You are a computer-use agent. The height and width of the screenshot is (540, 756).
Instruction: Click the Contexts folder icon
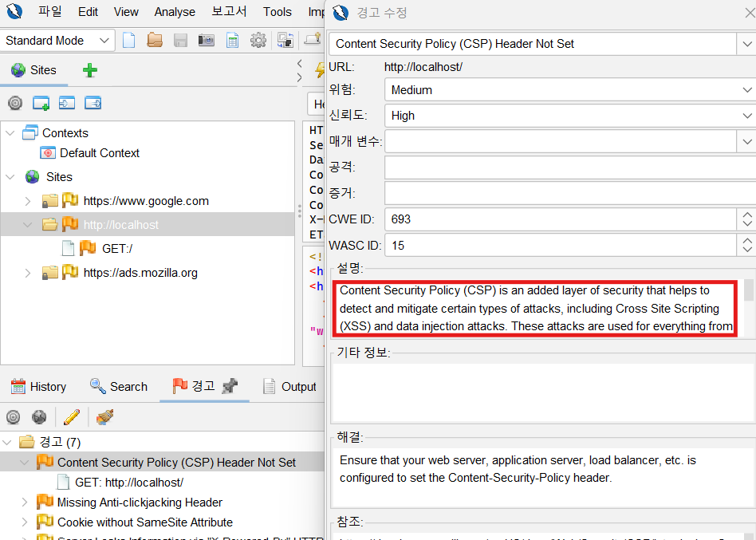coord(30,132)
